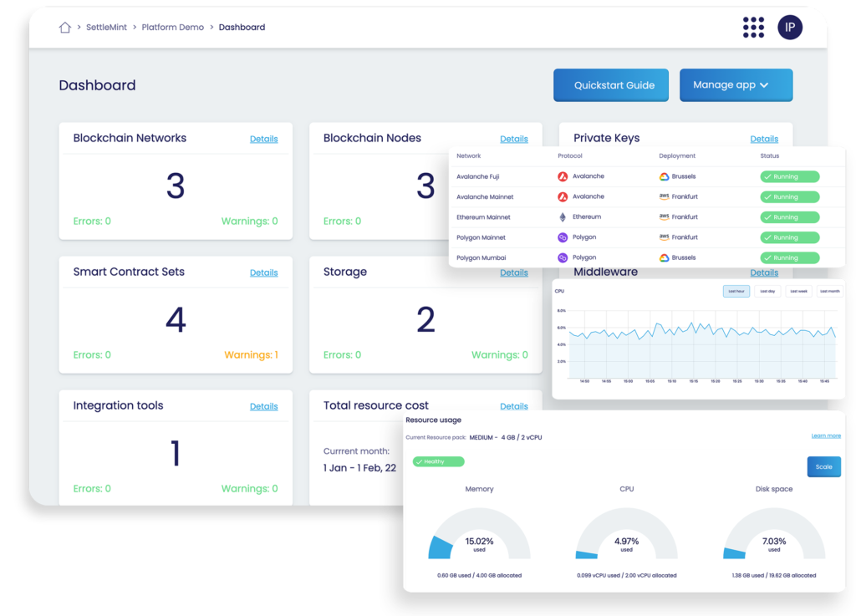Expand the Manage app dropdown
The image size is (856, 616).
coord(736,85)
